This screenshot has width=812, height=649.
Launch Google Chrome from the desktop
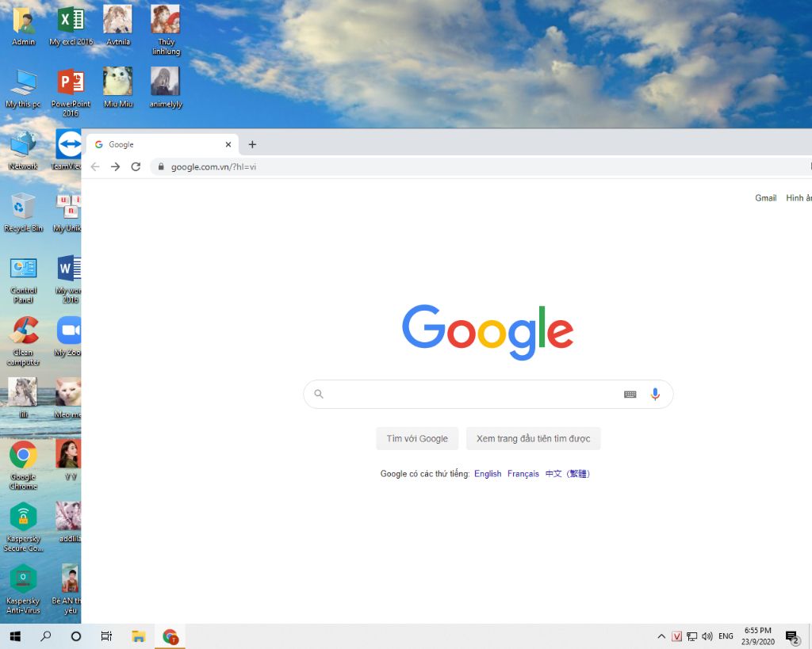point(23,464)
